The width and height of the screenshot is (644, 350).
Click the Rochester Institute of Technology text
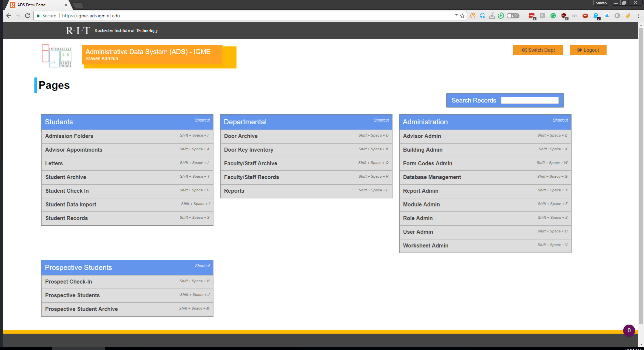tap(126, 30)
